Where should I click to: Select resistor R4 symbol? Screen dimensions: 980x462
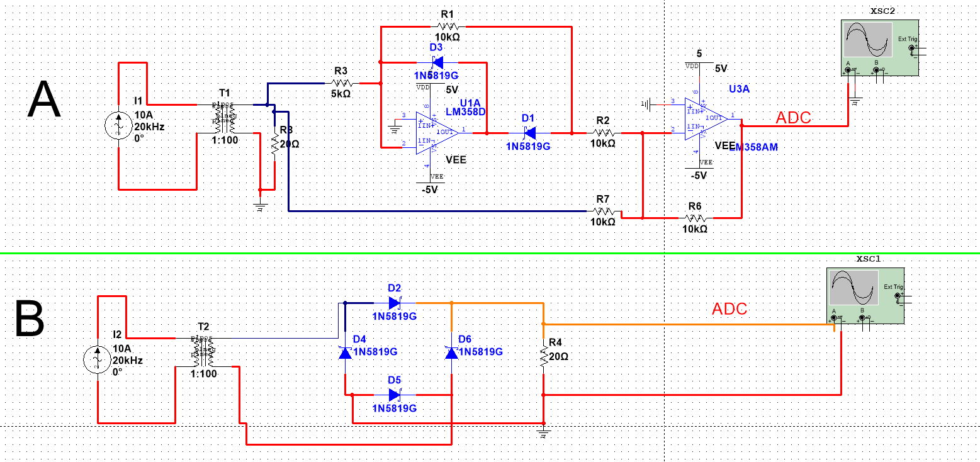(543, 357)
